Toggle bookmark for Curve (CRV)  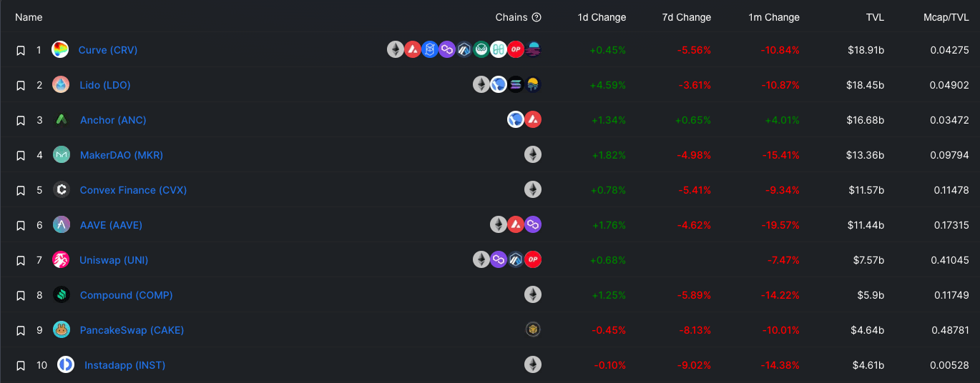point(21,51)
